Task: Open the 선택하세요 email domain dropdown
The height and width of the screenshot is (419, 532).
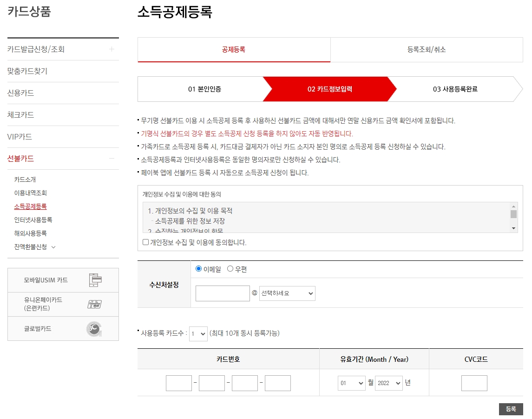Action: [x=287, y=293]
